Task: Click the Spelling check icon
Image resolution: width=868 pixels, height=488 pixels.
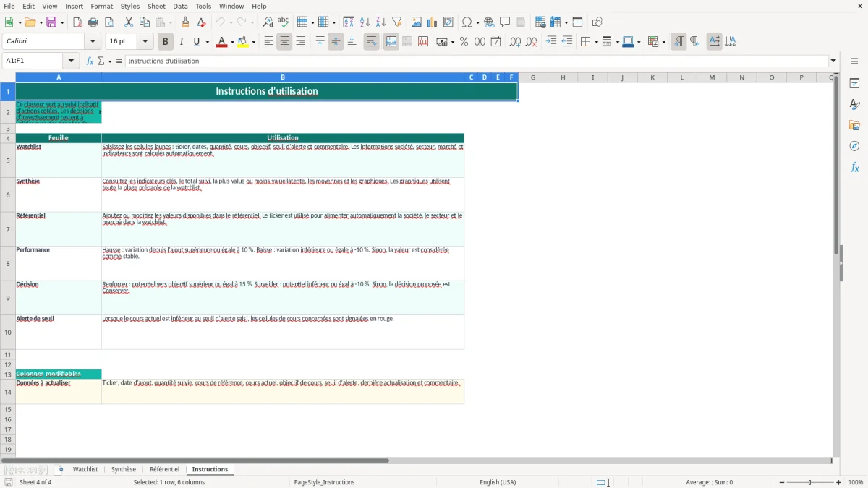Action: coord(284,22)
